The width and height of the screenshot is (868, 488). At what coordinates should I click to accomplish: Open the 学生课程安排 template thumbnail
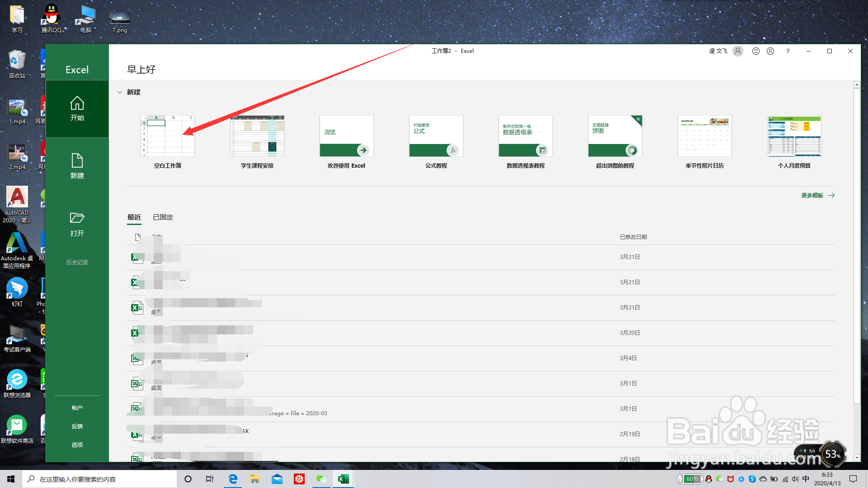click(x=257, y=136)
